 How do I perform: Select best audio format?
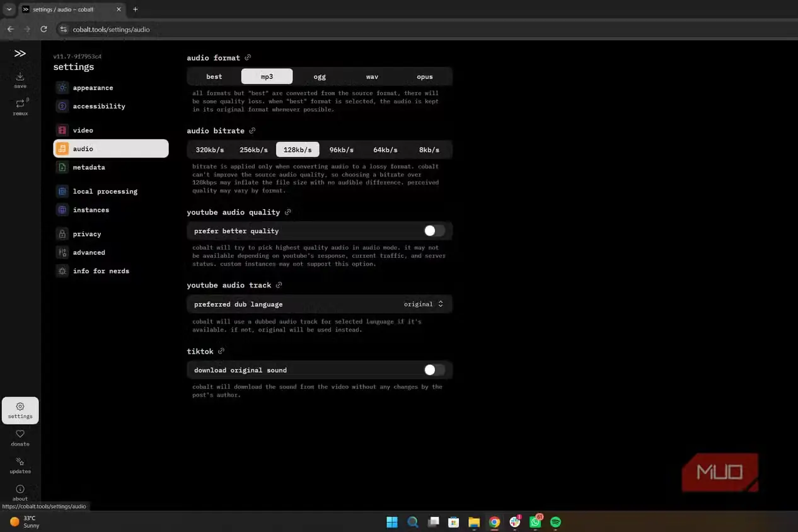pyautogui.click(x=214, y=76)
